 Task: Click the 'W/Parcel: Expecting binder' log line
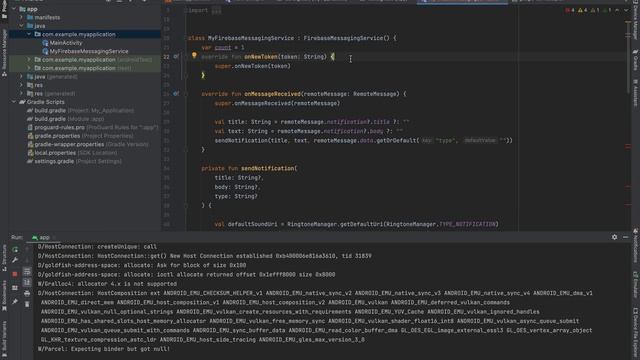[104, 349]
